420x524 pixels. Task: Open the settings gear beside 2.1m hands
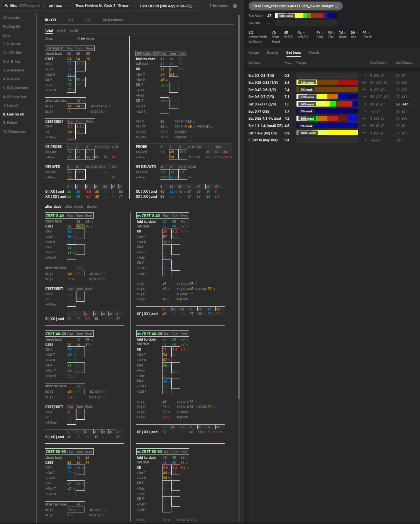click(x=235, y=6)
